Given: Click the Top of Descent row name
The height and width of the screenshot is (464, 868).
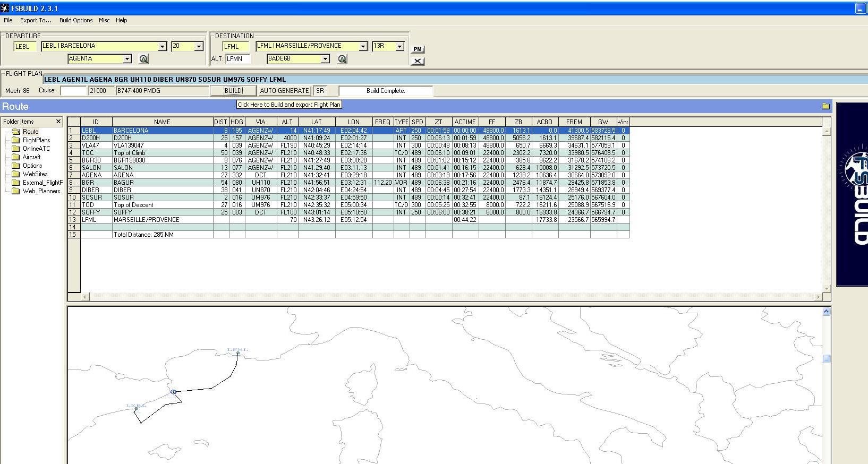Looking at the screenshot, I should click(163, 205).
